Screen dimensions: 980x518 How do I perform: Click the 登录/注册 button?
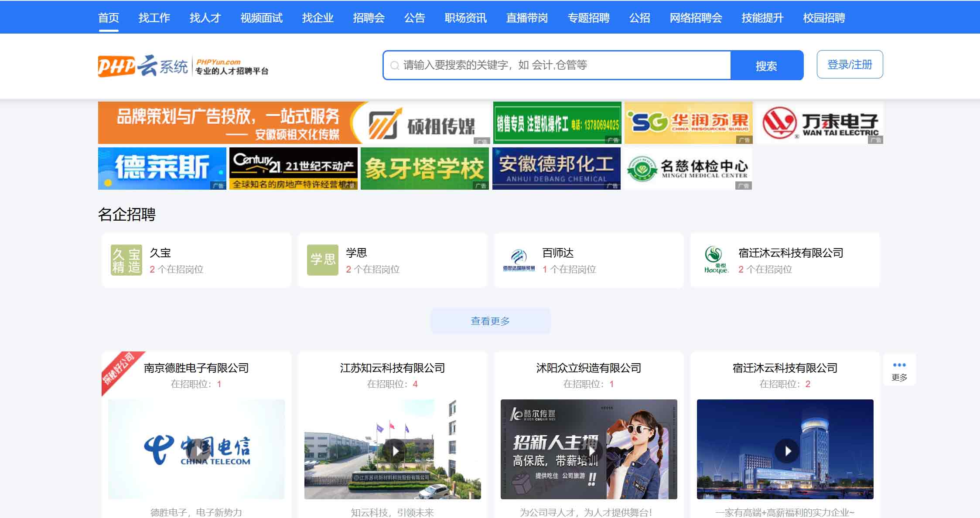click(x=850, y=65)
